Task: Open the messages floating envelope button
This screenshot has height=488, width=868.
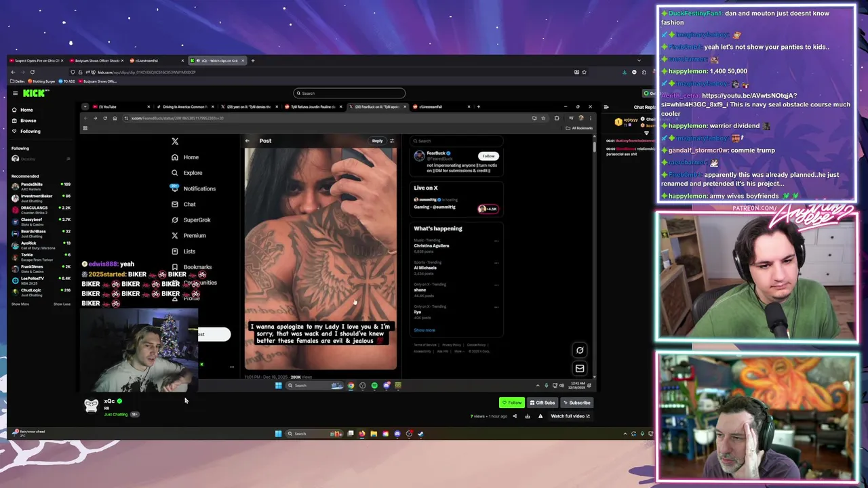Action: (580, 369)
